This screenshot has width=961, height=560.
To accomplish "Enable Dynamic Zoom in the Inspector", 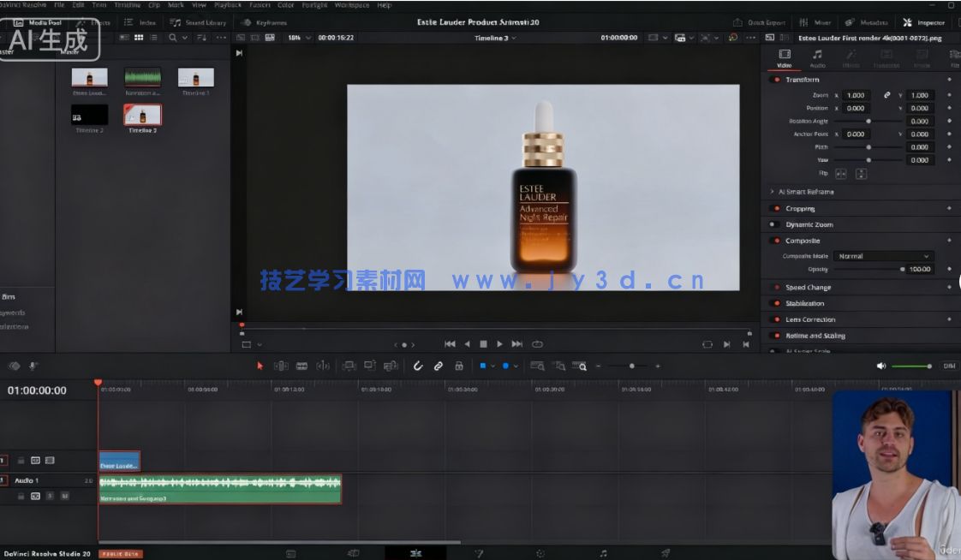I will tap(774, 223).
